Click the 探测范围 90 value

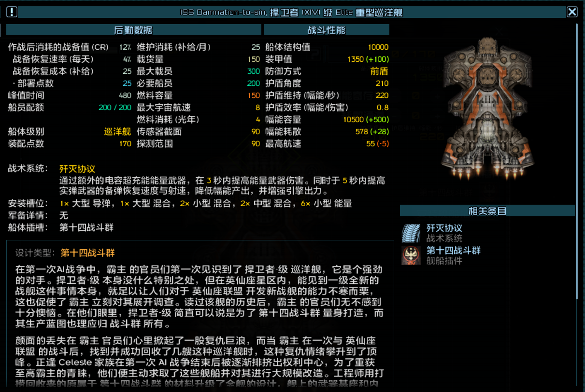[x=256, y=144]
